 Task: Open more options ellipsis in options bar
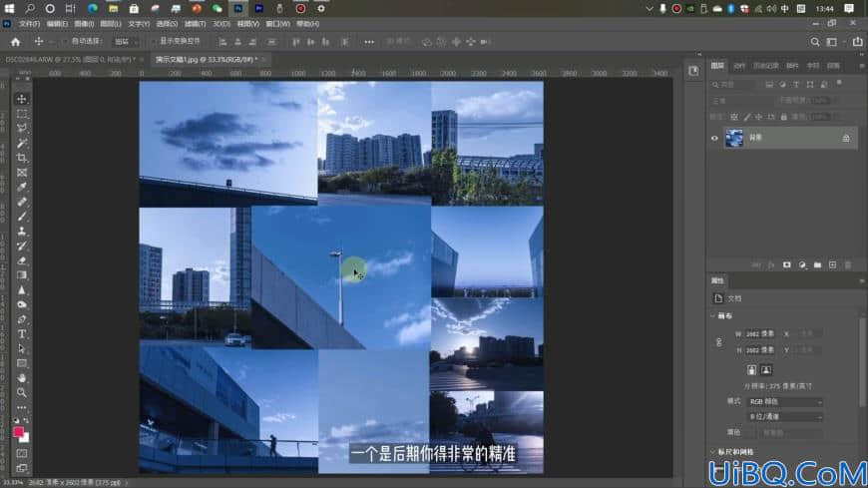coord(369,42)
